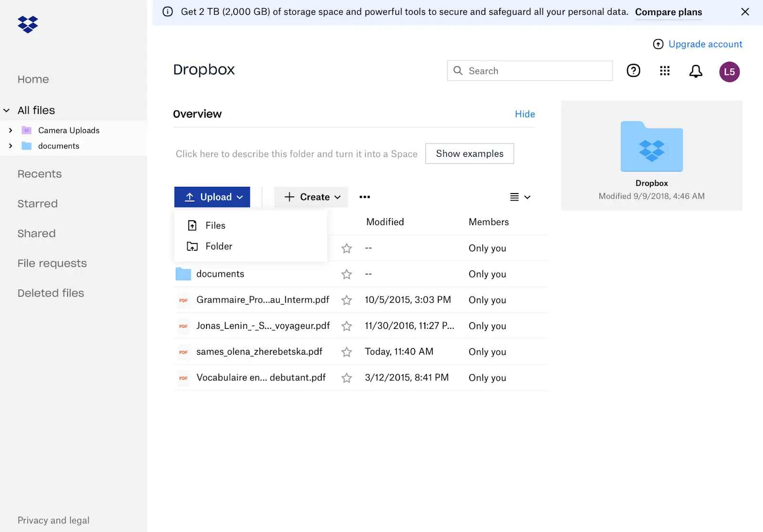Collapse the All files section
763x532 pixels.
point(7,110)
